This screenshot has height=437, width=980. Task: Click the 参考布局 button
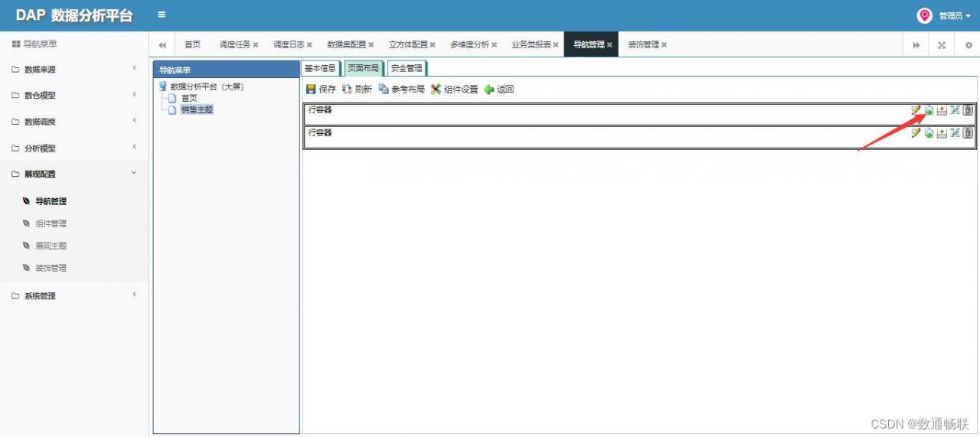click(401, 89)
